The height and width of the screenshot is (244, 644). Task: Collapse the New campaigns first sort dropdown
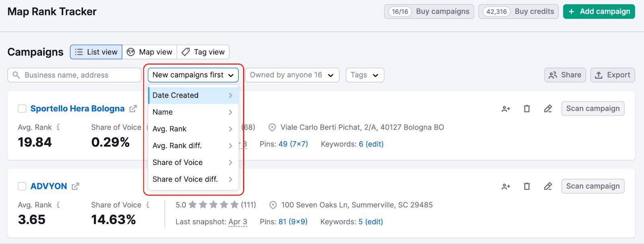[193, 75]
